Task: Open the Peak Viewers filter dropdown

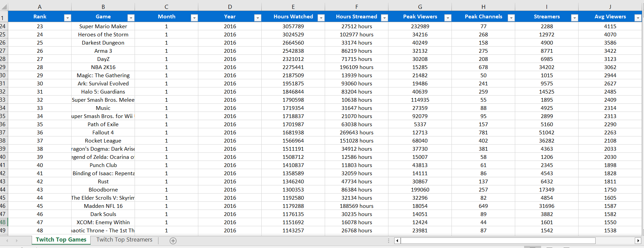Action: pos(448,18)
